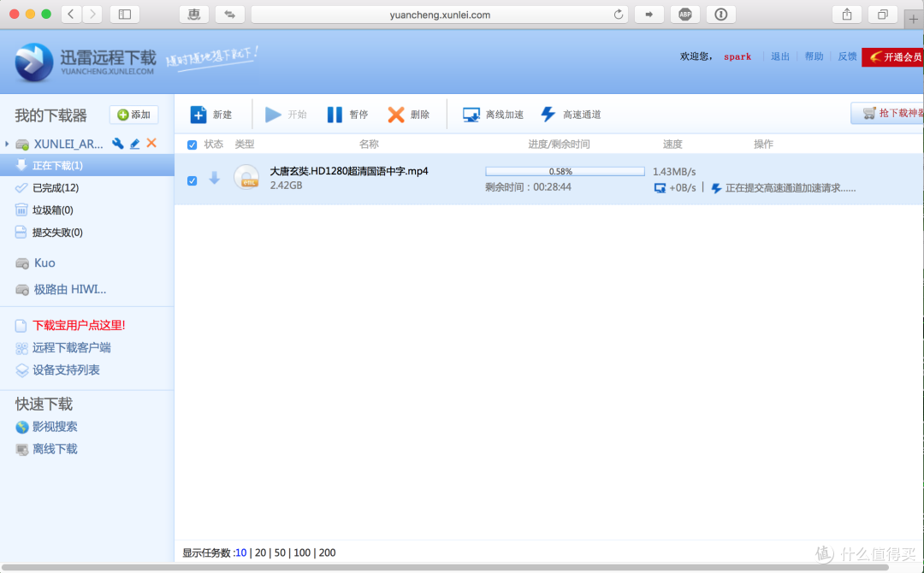
Task: Open the 帮助 help link
Action: pyautogui.click(x=814, y=56)
